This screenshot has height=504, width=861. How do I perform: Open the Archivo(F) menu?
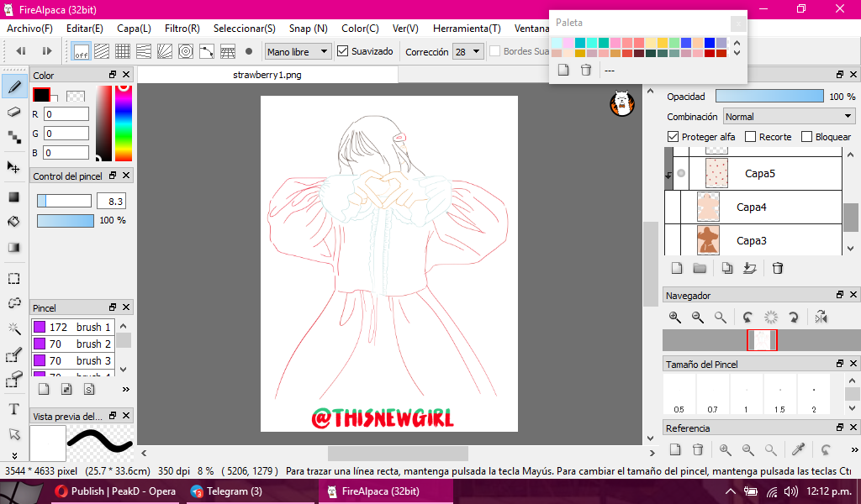point(29,29)
